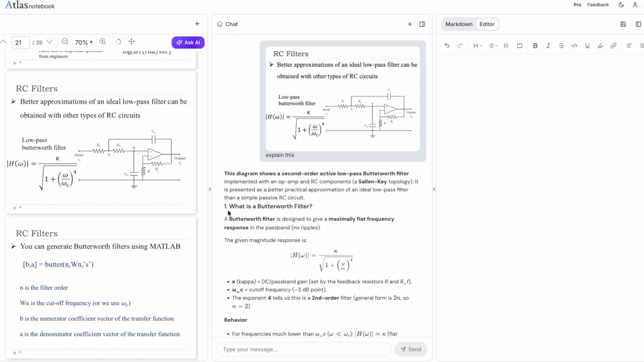644x362 pixels.
Task: Toggle bold formatting
Action: 535,46
